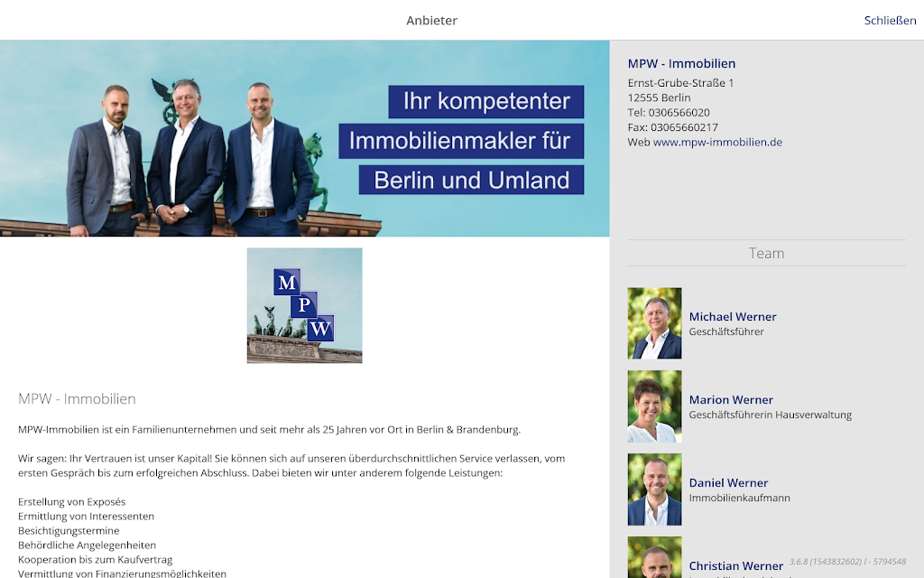
Task: Open Michael Werner's profile name
Action: [733, 317]
